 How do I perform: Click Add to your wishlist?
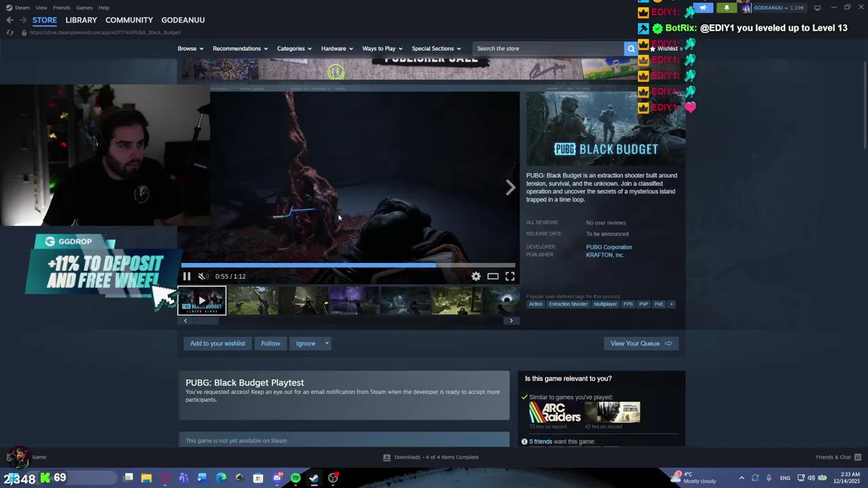218,343
